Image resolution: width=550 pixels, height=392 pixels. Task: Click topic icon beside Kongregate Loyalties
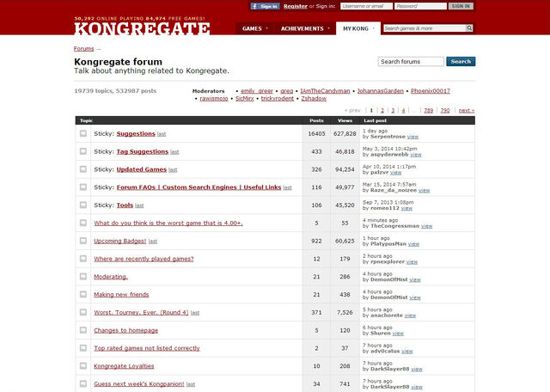click(x=83, y=366)
